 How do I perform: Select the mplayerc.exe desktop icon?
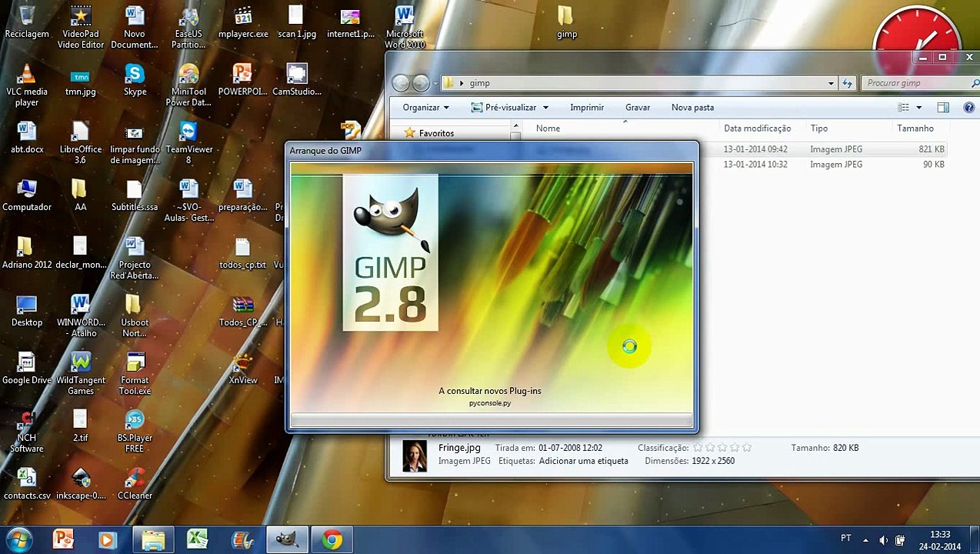coord(243,22)
